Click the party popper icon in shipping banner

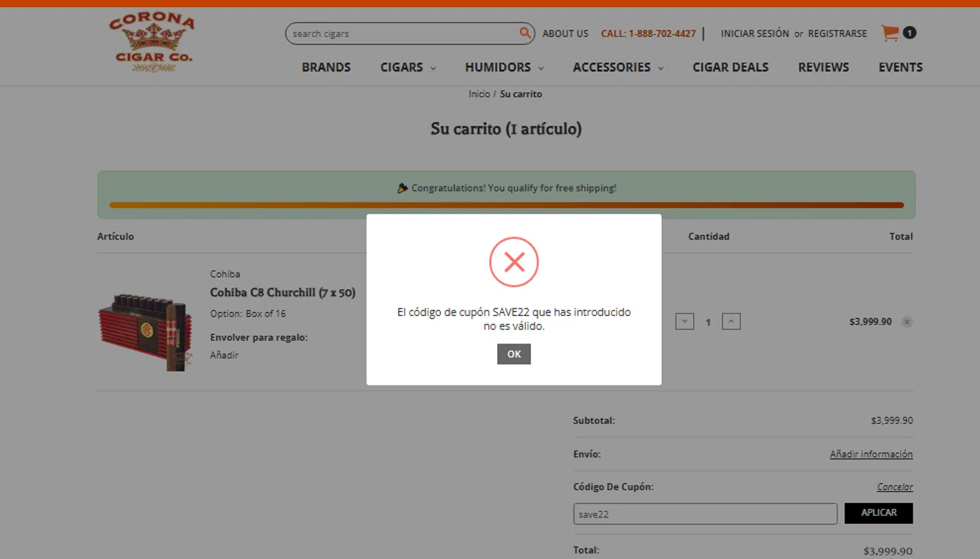click(402, 188)
